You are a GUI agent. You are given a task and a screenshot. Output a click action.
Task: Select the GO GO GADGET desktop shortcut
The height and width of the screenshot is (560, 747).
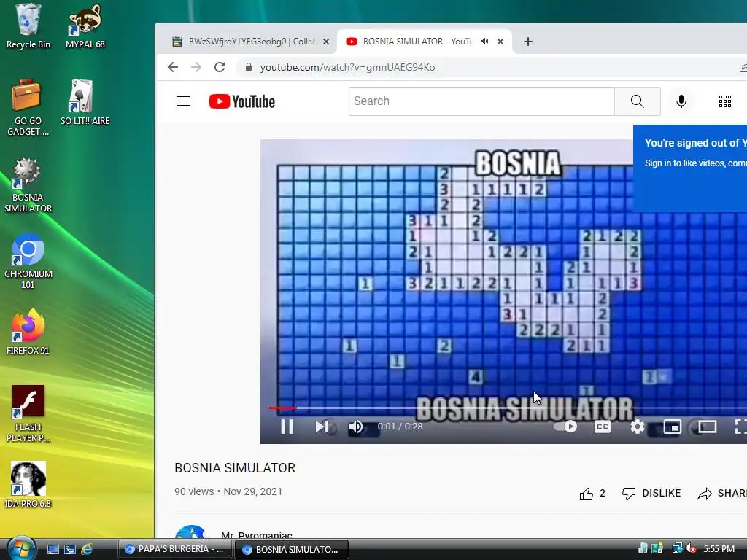28,108
